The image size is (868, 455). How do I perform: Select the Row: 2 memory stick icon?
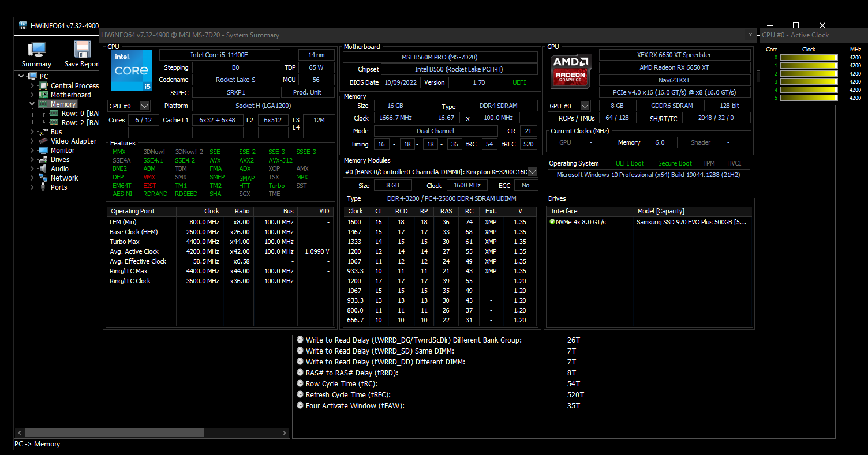tap(54, 122)
